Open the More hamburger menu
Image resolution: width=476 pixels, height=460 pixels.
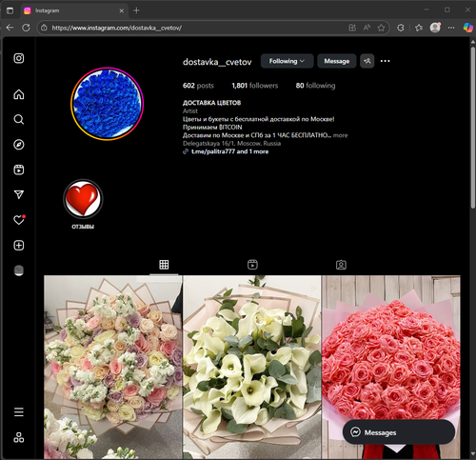pyautogui.click(x=19, y=412)
